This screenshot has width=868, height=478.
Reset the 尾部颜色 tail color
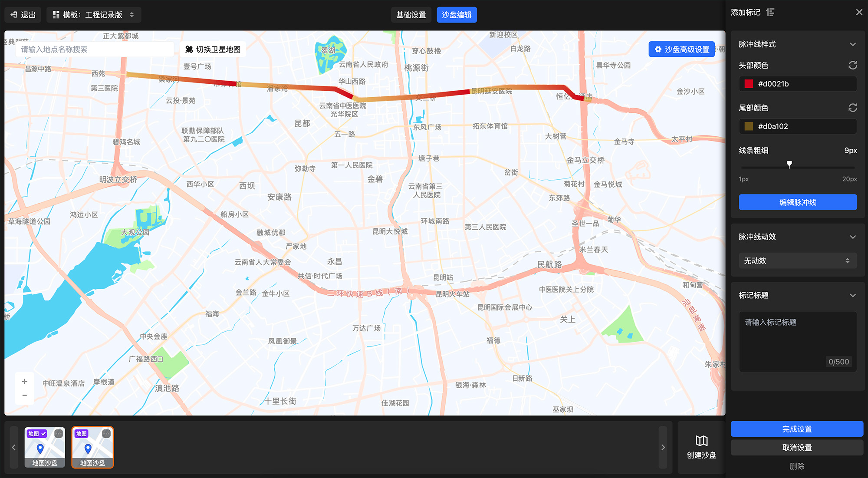tap(852, 108)
